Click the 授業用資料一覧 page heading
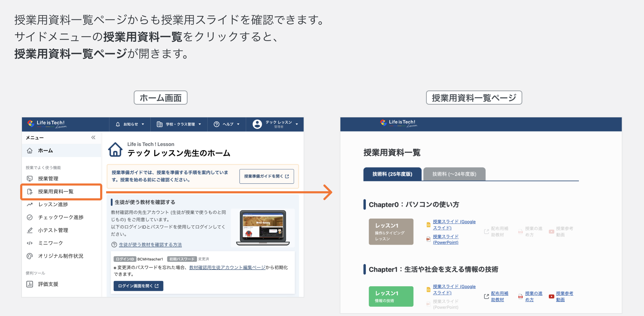This screenshot has height=316, width=644. [392, 153]
